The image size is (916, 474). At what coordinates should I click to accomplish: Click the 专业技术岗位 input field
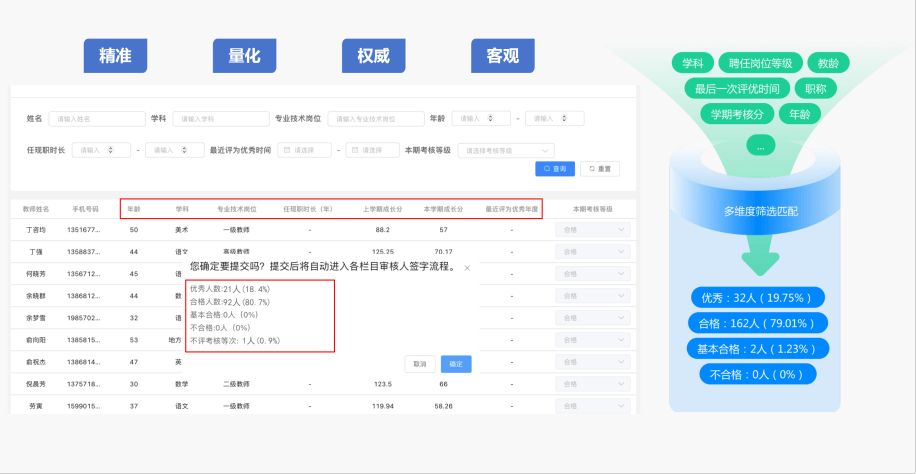coord(375,119)
